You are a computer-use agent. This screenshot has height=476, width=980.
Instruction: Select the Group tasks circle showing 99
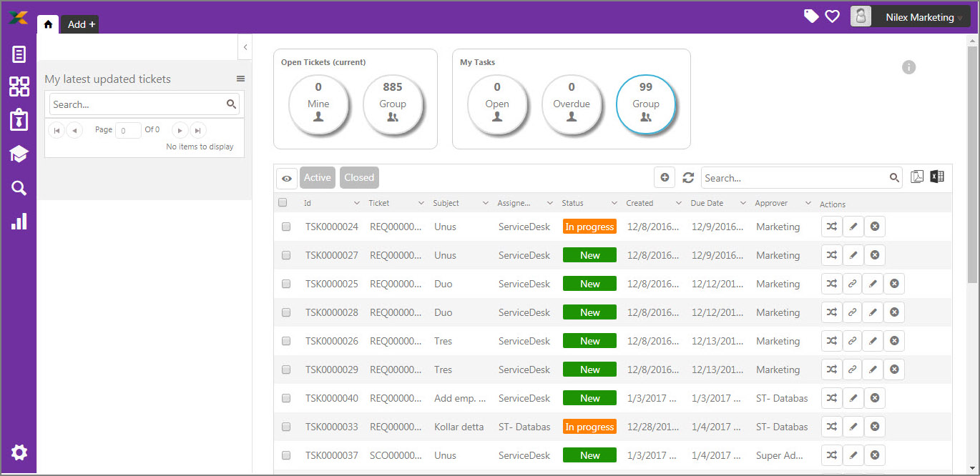pos(646,104)
